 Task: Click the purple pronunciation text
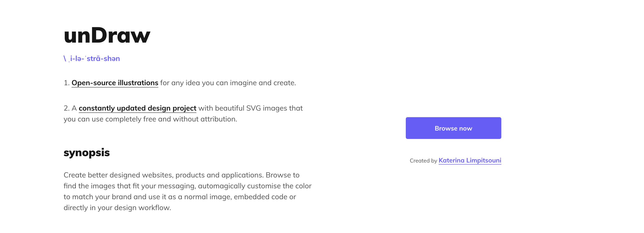(x=92, y=58)
